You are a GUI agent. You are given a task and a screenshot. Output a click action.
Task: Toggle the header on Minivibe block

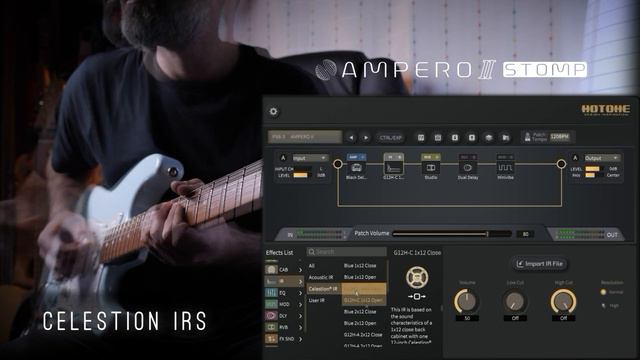505,157
